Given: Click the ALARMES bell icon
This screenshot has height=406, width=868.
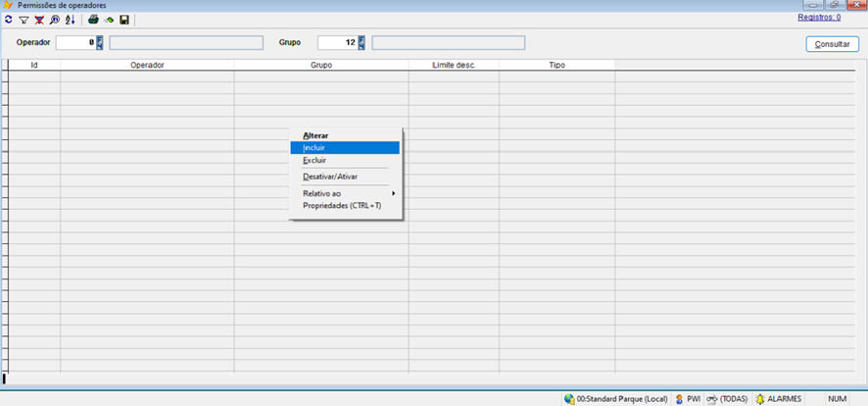Looking at the screenshot, I should (760, 399).
